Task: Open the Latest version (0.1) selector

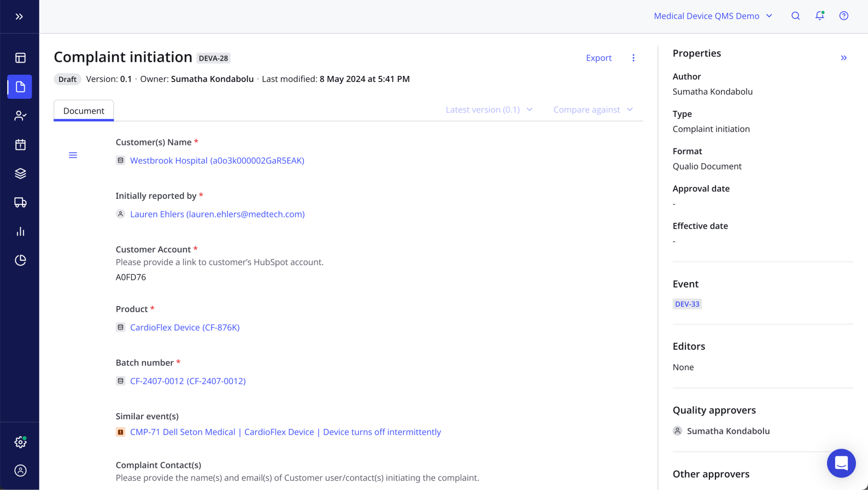Action: point(489,109)
